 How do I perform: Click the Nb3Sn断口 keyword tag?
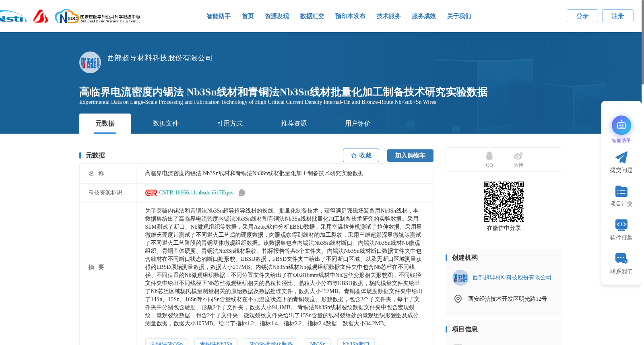[x=356, y=342]
